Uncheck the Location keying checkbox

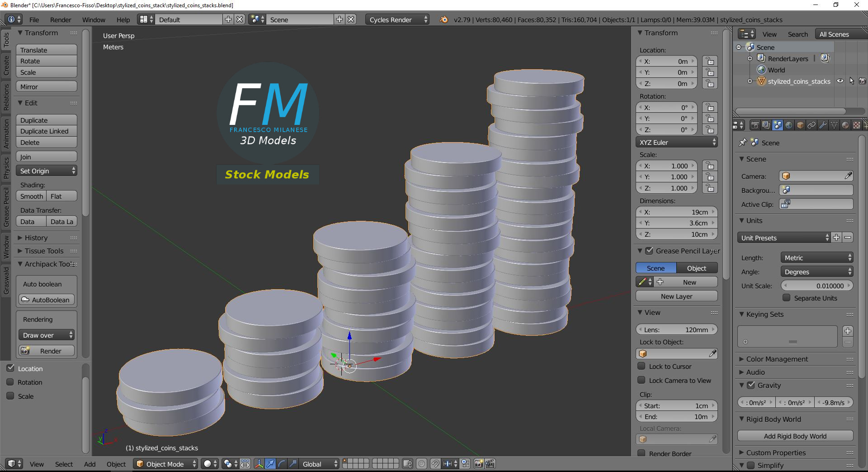pos(10,368)
